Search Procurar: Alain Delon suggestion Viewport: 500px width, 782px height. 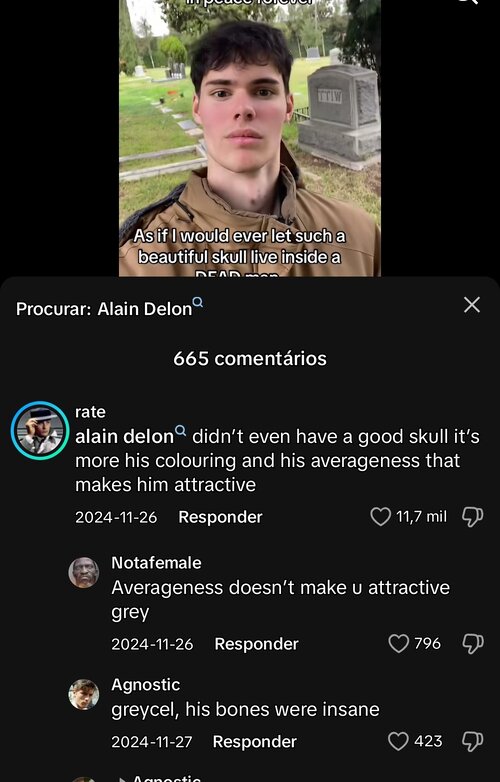[110, 308]
